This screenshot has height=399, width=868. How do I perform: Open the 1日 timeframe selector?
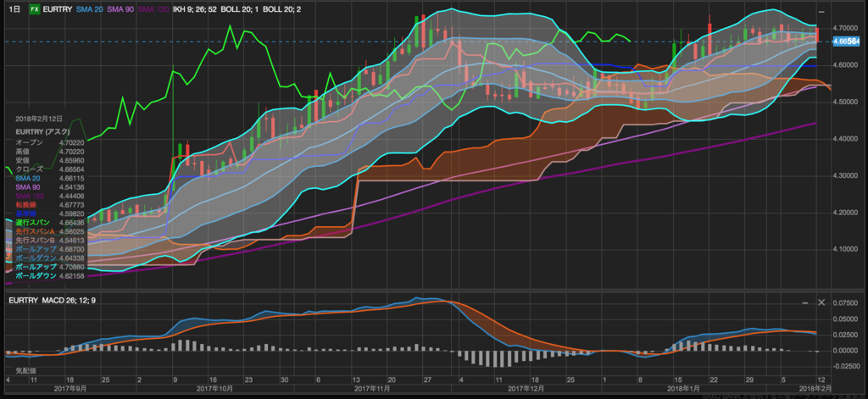coord(15,9)
